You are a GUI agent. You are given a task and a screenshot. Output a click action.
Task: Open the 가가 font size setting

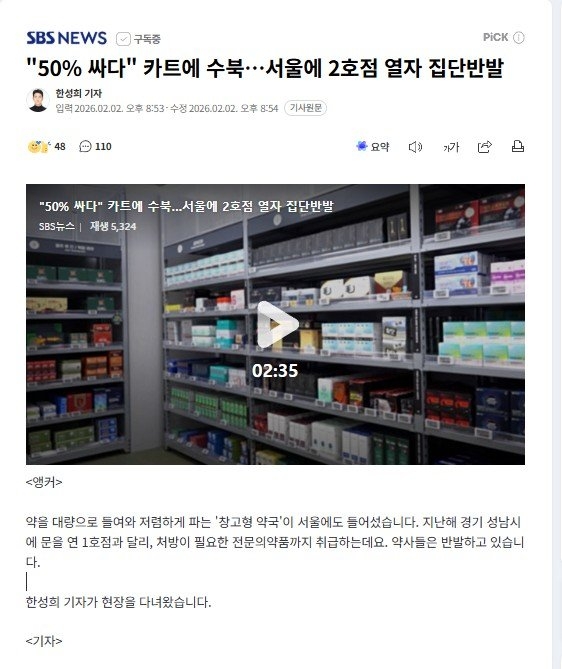[451, 147]
